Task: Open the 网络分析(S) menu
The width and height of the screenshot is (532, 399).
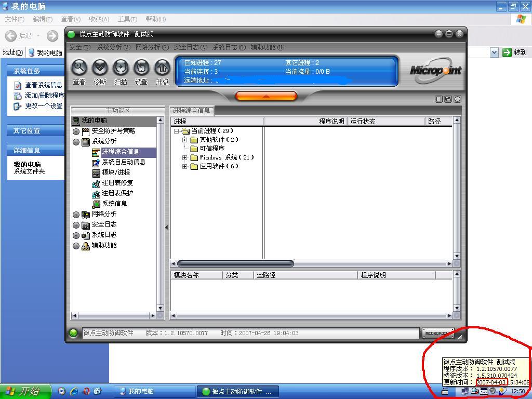Action: pyautogui.click(x=152, y=47)
